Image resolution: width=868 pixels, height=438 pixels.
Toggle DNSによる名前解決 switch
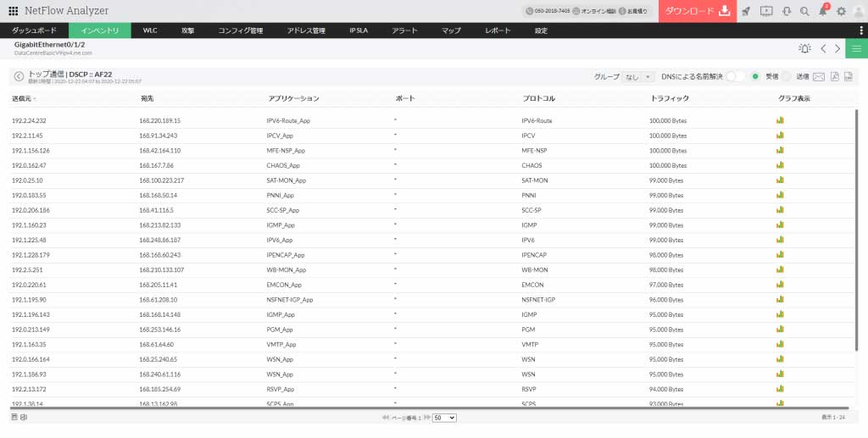tap(735, 77)
